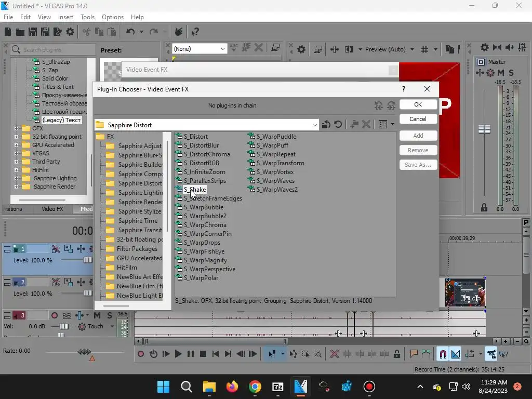The image size is (532, 399).
Task: Open Sapphire Distort folder dropdown
Action: [x=314, y=125]
